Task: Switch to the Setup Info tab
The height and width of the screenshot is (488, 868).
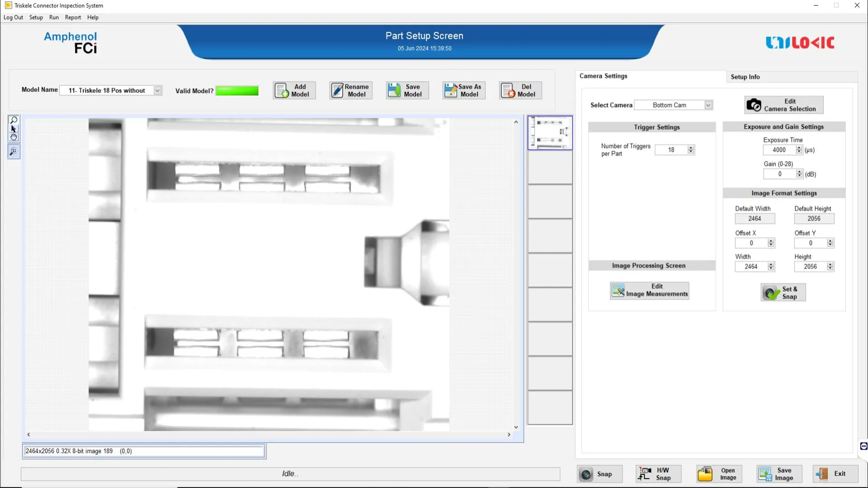Action: 745,77
